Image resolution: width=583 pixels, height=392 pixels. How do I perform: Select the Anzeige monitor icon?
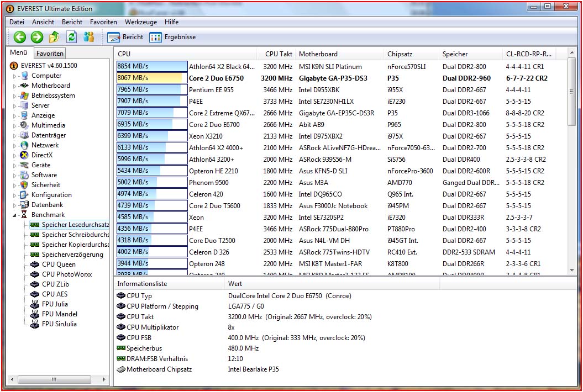point(24,115)
